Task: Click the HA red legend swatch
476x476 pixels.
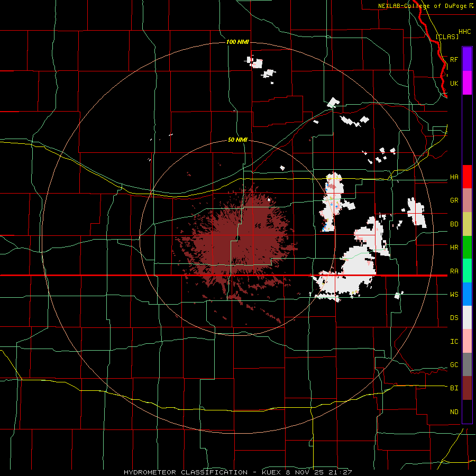Action: click(x=467, y=177)
